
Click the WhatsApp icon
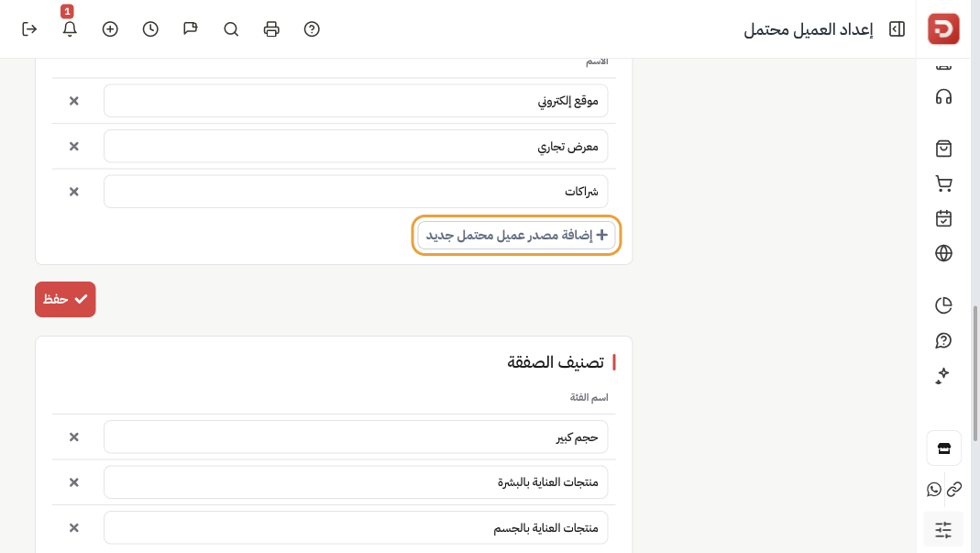pos(934,489)
